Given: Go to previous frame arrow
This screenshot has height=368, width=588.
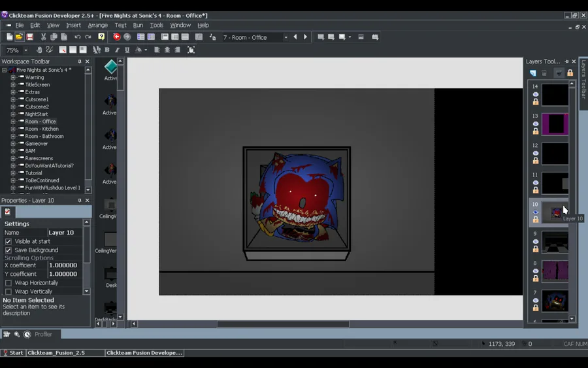Looking at the screenshot, I should point(295,37).
